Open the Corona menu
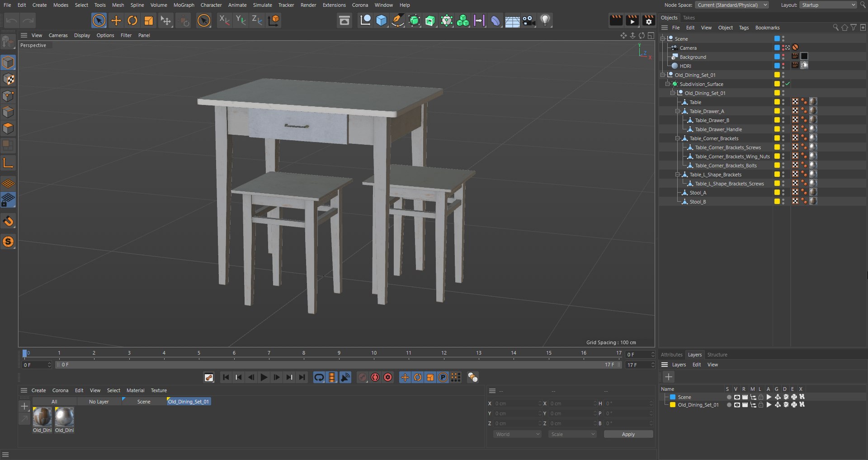Viewport: 868px width, 460px height. [360, 5]
